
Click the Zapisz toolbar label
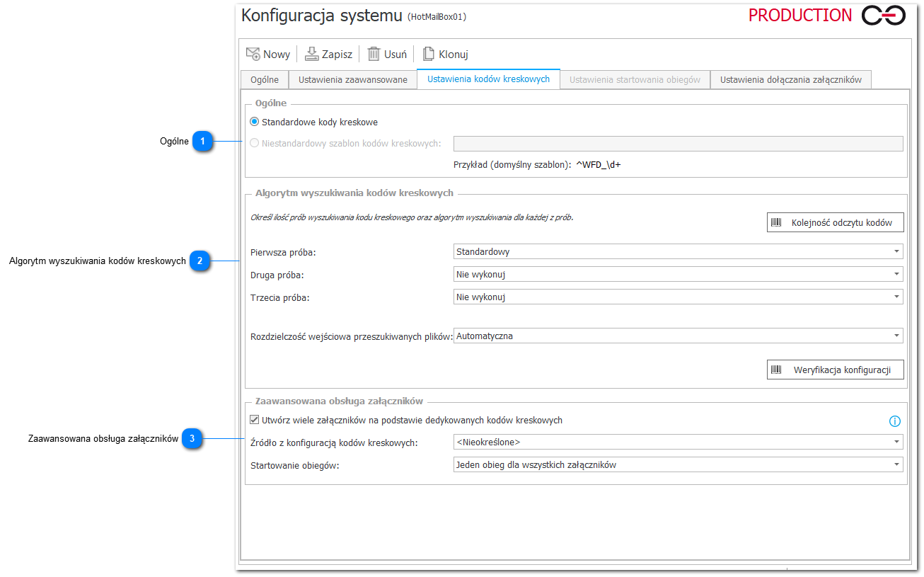pyautogui.click(x=337, y=55)
